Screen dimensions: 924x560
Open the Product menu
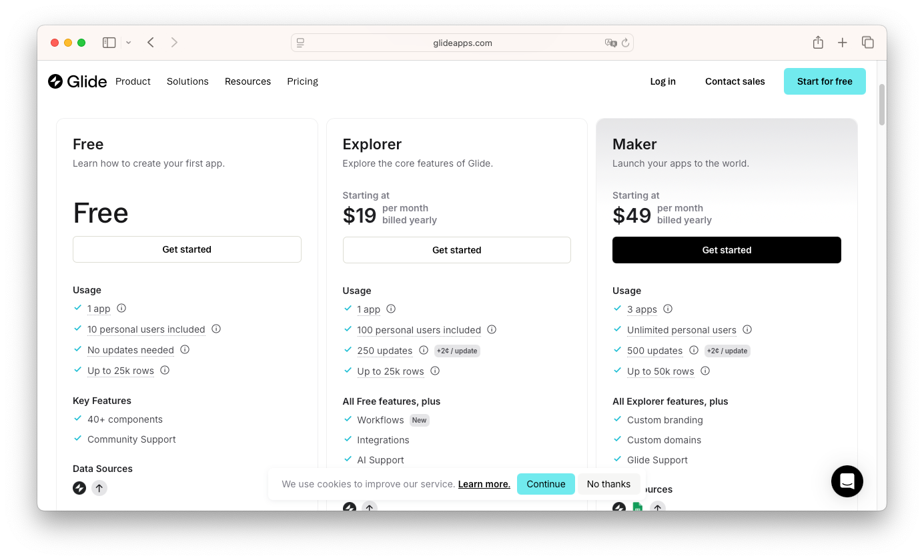point(133,81)
